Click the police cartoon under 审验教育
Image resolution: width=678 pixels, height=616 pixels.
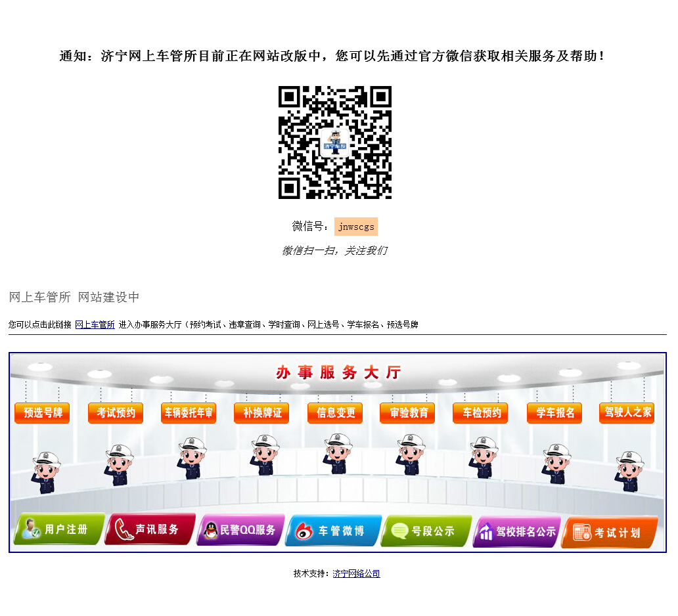[411, 454]
